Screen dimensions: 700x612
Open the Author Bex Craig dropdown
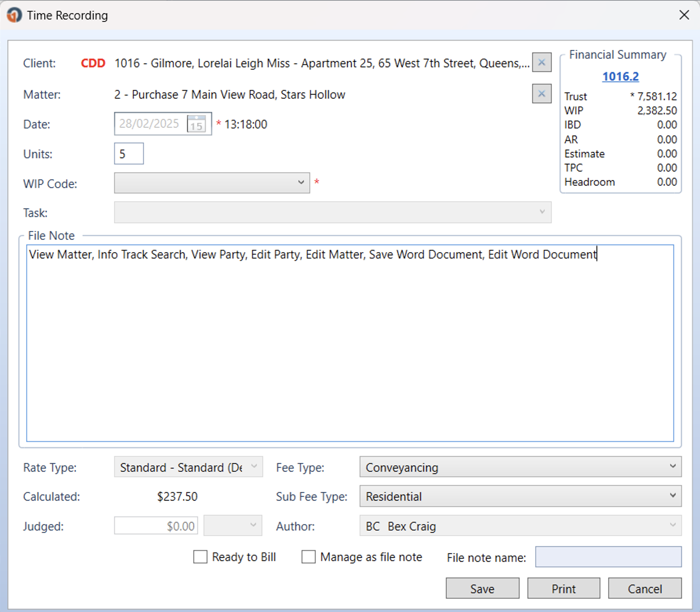click(521, 526)
